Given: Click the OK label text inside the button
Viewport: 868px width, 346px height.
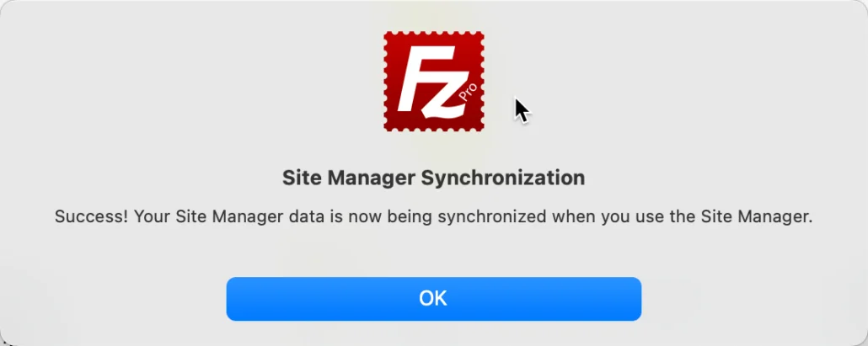Looking at the screenshot, I should 433,299.
